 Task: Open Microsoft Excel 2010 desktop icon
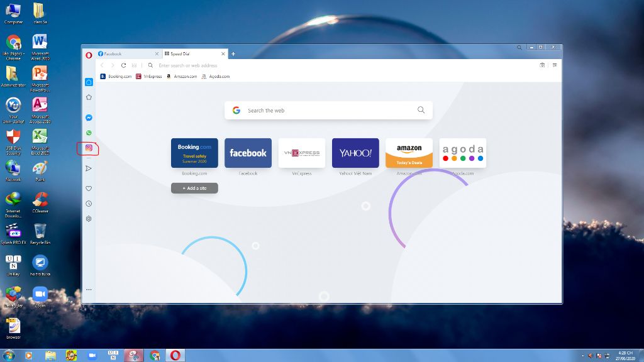pyautogui.click(x=40, y=142)
